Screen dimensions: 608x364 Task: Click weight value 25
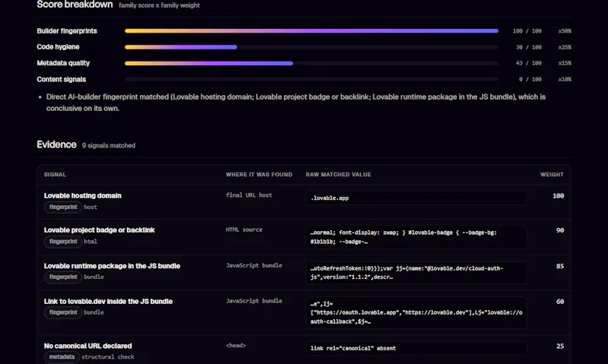pyautogui.click(x=560, y=347)
